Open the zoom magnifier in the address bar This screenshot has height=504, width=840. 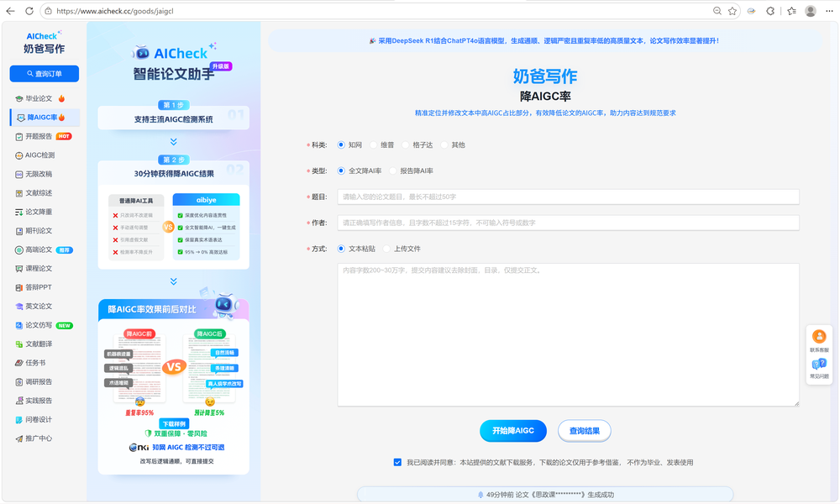point(717,11)
